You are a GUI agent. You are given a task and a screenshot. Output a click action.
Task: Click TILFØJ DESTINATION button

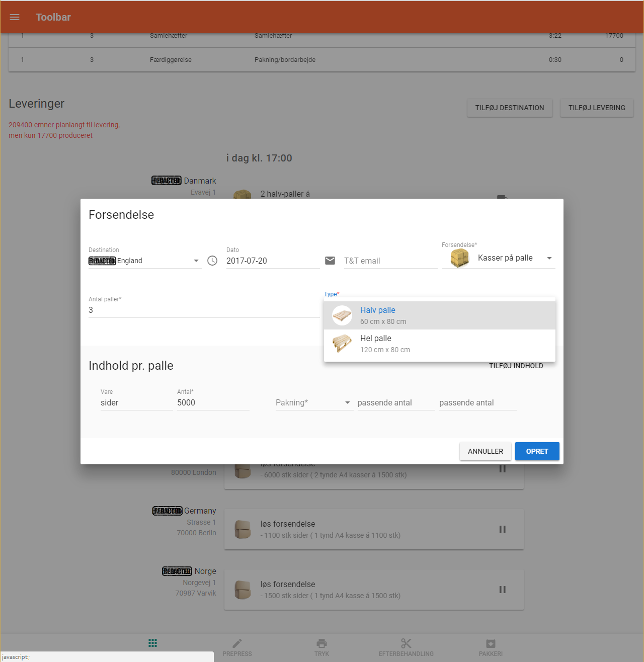click(x=510, y=108)
